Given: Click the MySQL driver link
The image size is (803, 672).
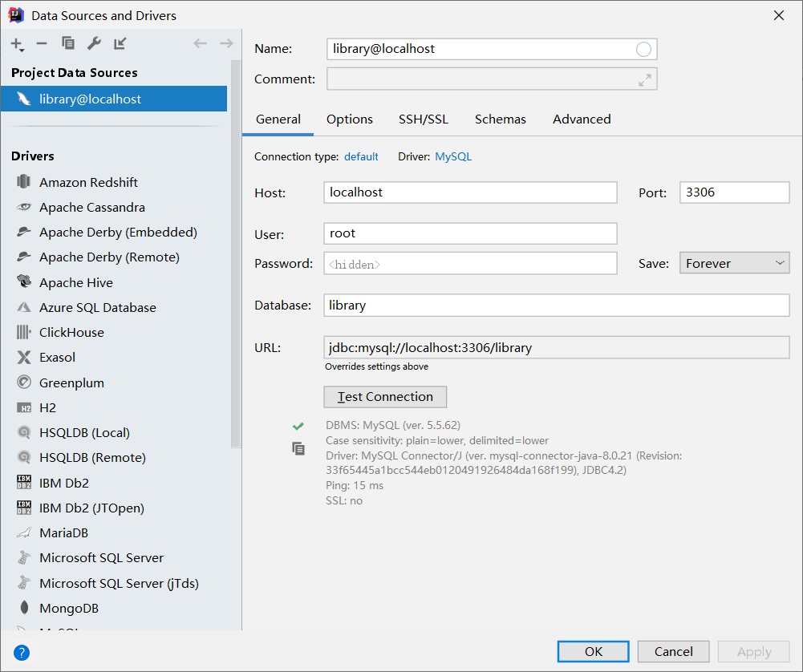Looking at the screenshot, I should 453,156.
